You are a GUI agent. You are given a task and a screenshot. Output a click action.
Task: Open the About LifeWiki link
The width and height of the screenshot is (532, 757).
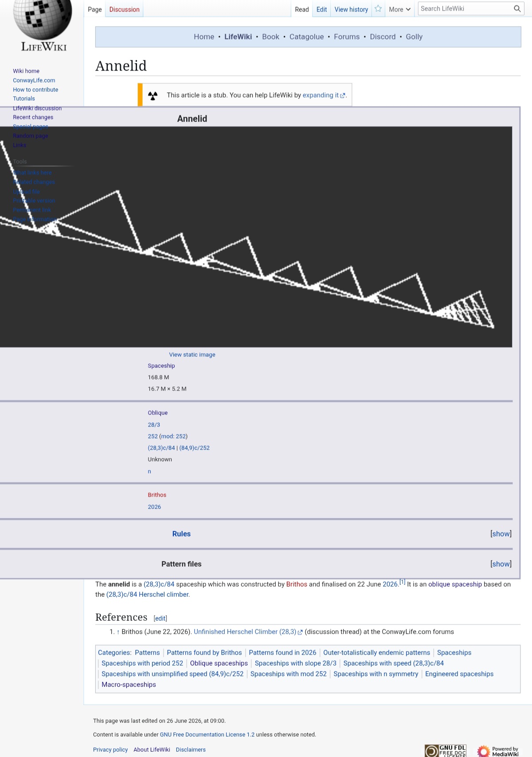pos(152,749)
